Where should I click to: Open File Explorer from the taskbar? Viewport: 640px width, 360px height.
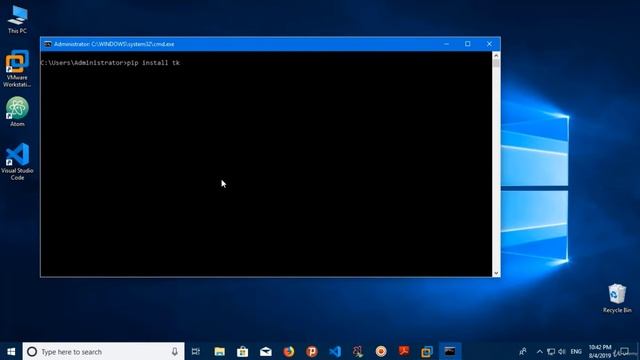[x=220, y=351]
